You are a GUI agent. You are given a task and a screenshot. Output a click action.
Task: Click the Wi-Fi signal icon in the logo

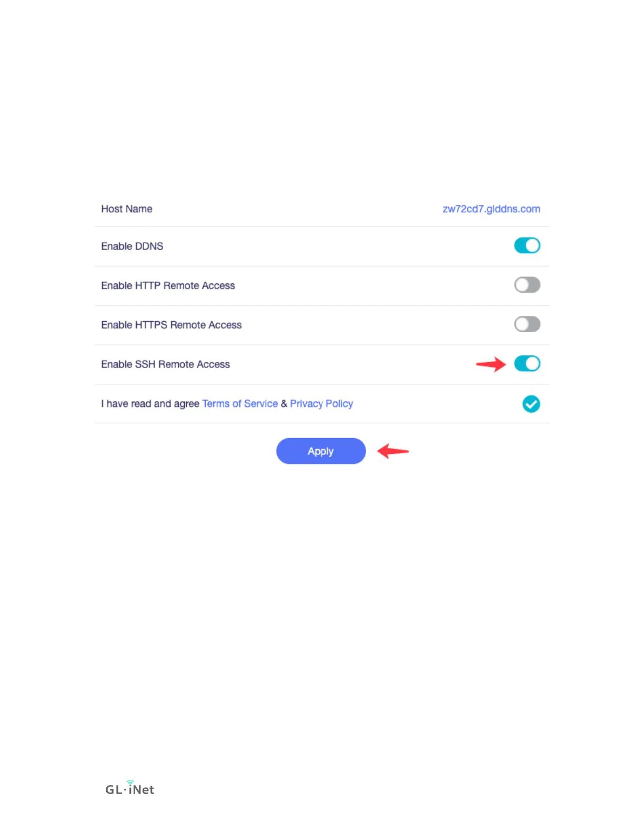click(x=130, y=782)
